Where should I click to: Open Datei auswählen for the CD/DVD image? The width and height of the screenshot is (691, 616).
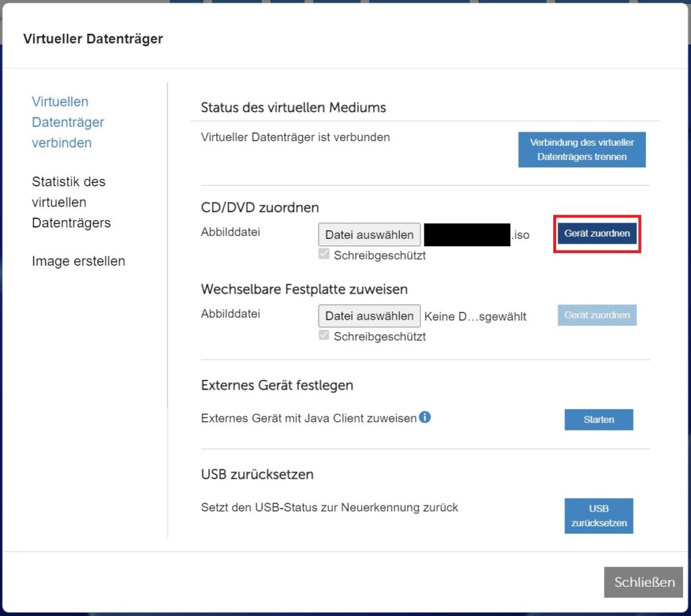pyautogui.click(x=368, y=234)
